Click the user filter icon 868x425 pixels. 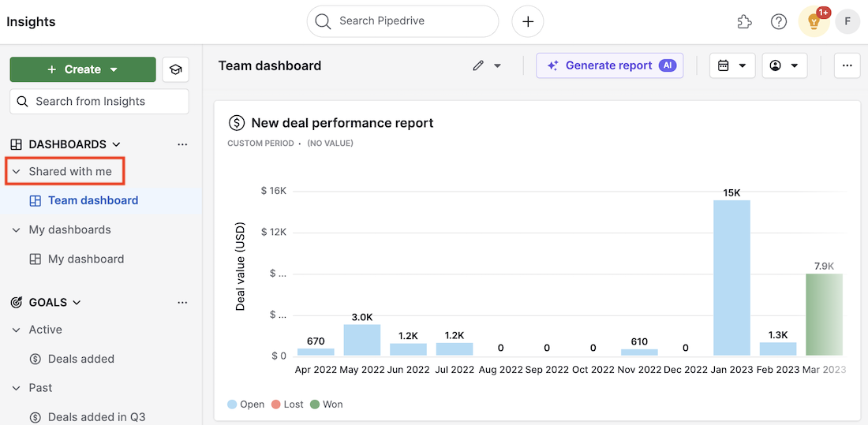(x=775, y=66)
